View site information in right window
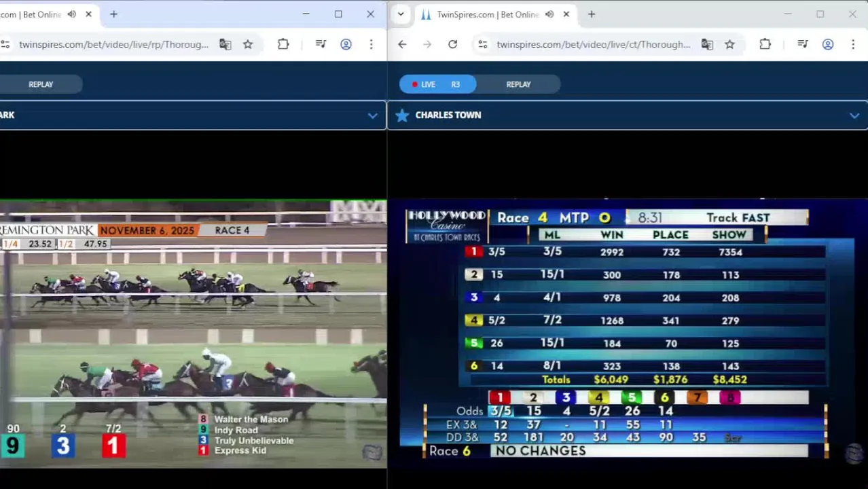The image size is (868, 489). [x=482, y=44]
